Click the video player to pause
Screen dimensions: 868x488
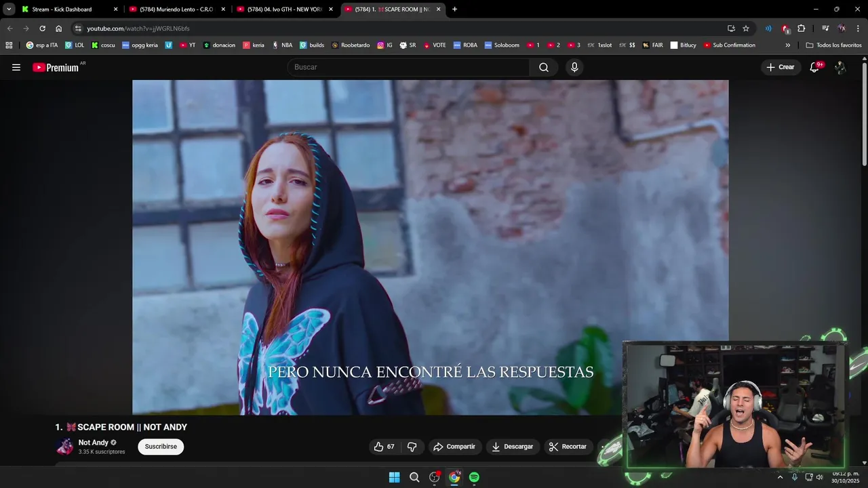click(430, 247)
